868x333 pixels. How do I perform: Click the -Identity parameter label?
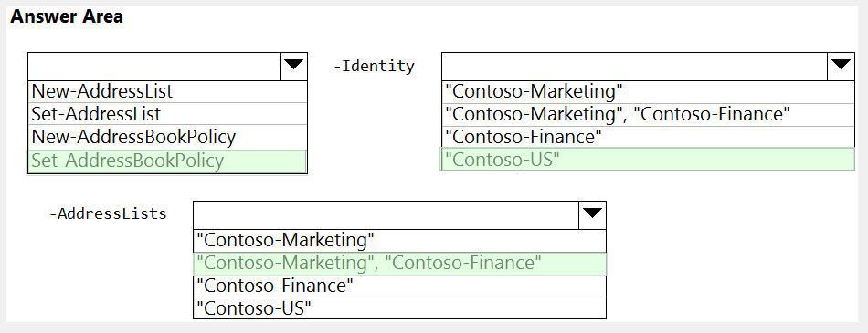pyautogui.click(x=374, y=67)
